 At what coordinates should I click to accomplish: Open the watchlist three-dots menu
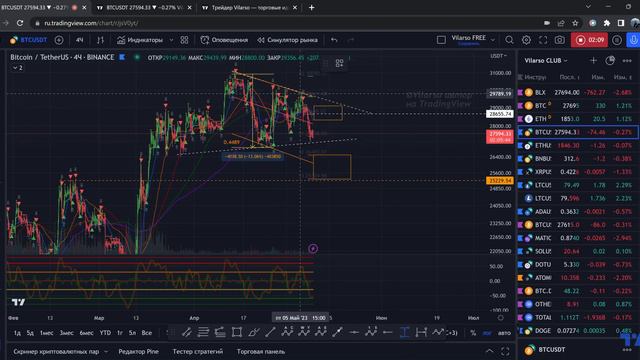click(x=627, y=60)
